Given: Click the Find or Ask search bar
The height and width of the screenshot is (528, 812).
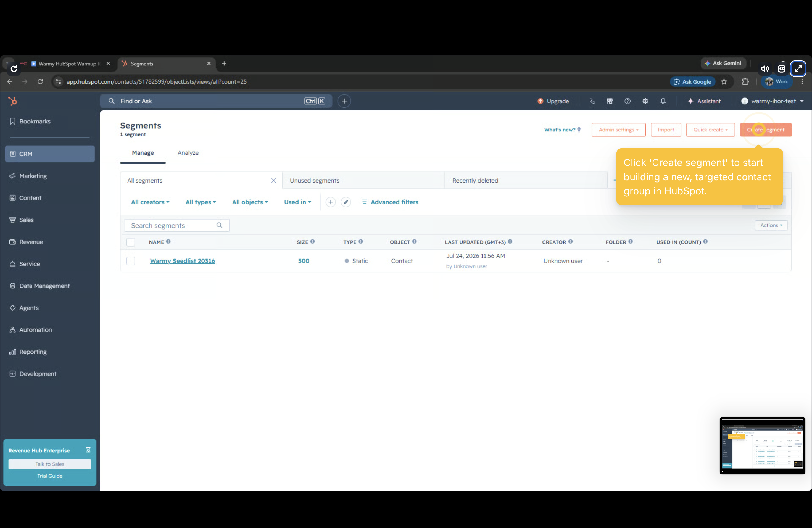Looking at the screenshot, I should coord(216,101).
